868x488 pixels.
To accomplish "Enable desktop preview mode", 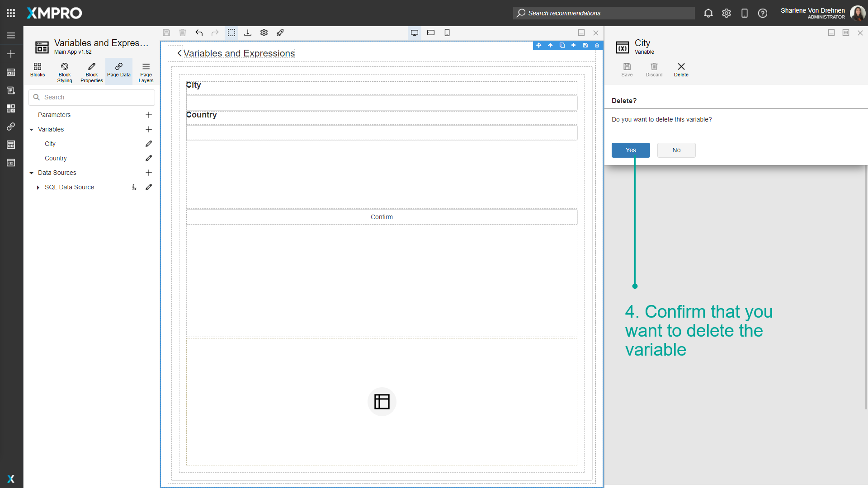I will [x=414, y=33].
